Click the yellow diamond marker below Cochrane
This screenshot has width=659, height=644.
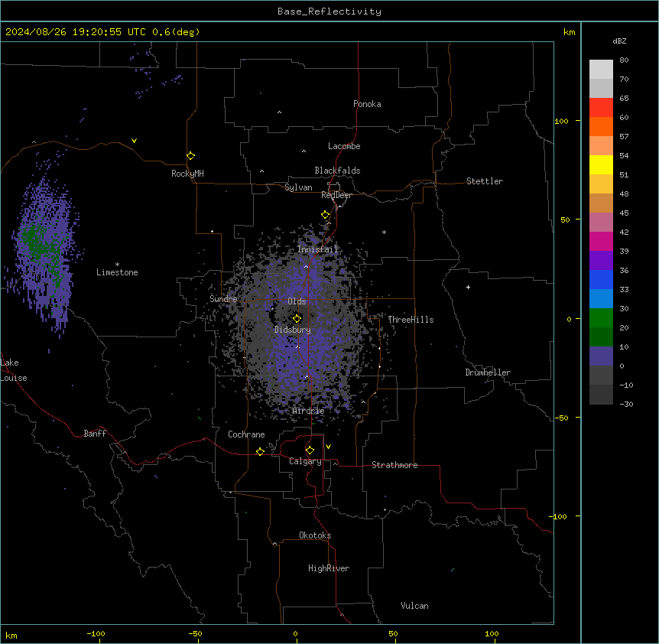(x=260, y=451)
